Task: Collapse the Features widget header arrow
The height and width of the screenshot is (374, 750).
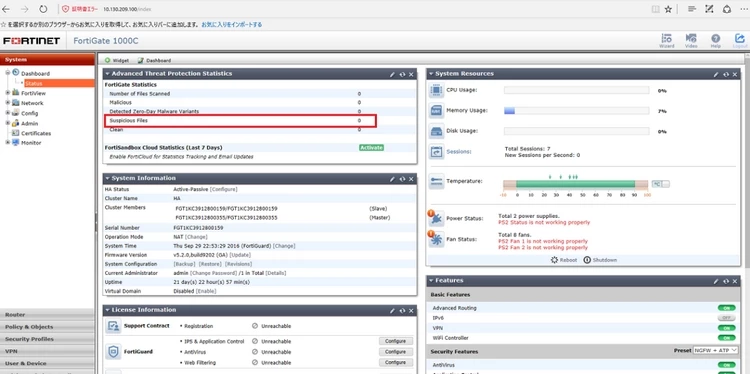Action: [431, 281]
